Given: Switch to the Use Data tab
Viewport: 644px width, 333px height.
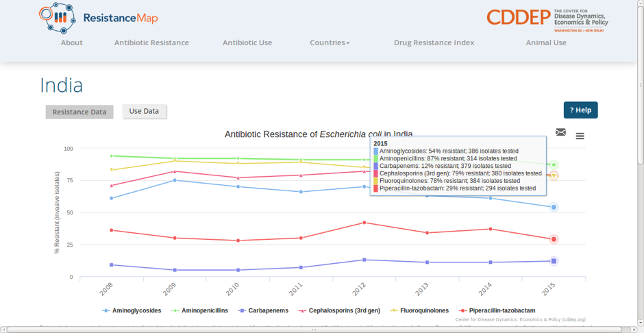Looking at the screenshot, I should pyautogui.click(x=144, y=111).
